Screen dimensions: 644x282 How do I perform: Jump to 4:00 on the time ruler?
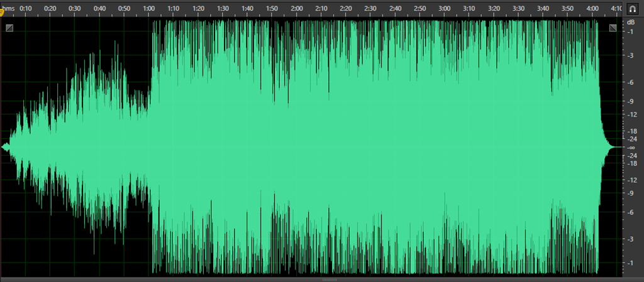click(x=592, y=8)
